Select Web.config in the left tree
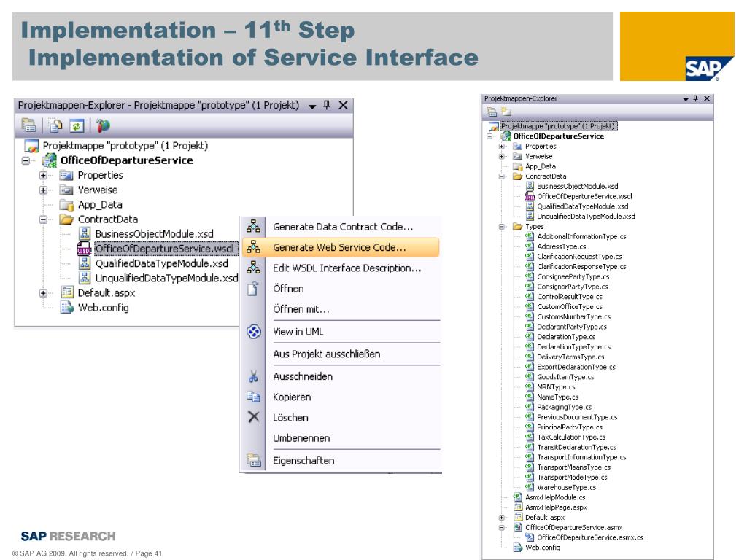Image resolution: width=747 pixels, height=560 pixels. [103, 307]
